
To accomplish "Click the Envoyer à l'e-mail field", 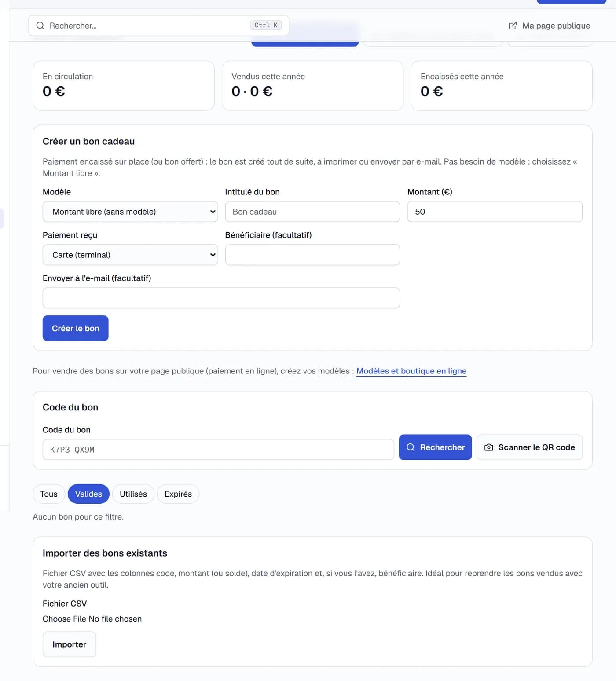I will click(x=221, y=298).
